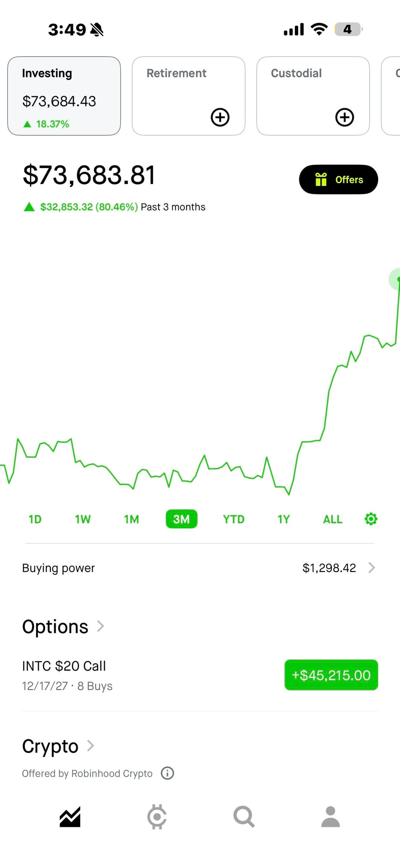Select the YTD chart range
The width and height of the screenshot is (400, 868).
[x=233, y=519]
